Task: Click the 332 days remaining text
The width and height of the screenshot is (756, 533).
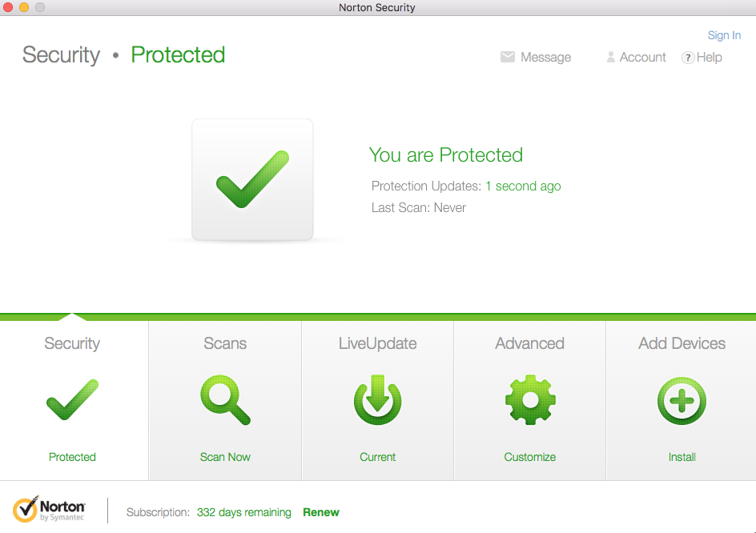Action: click(x=243, y=512)
